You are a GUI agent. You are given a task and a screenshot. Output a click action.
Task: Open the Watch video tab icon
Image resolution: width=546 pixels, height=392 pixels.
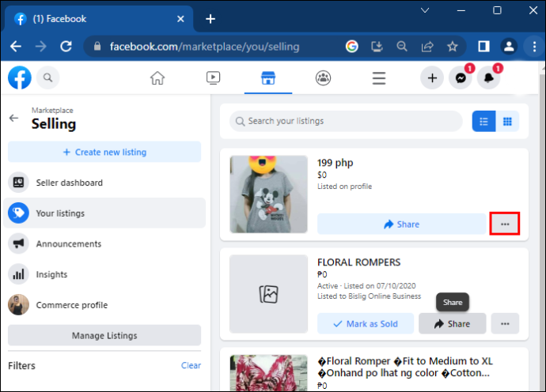pyautogui.click(x=213, y=78)
